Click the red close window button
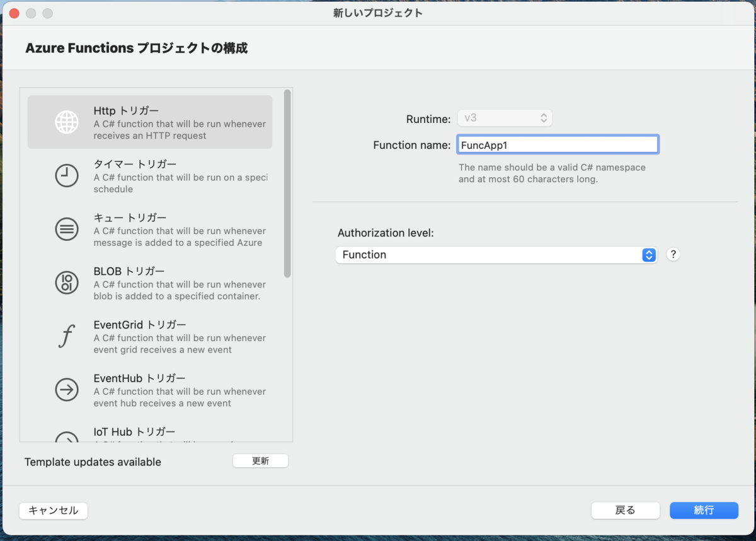 pos(14,13)
